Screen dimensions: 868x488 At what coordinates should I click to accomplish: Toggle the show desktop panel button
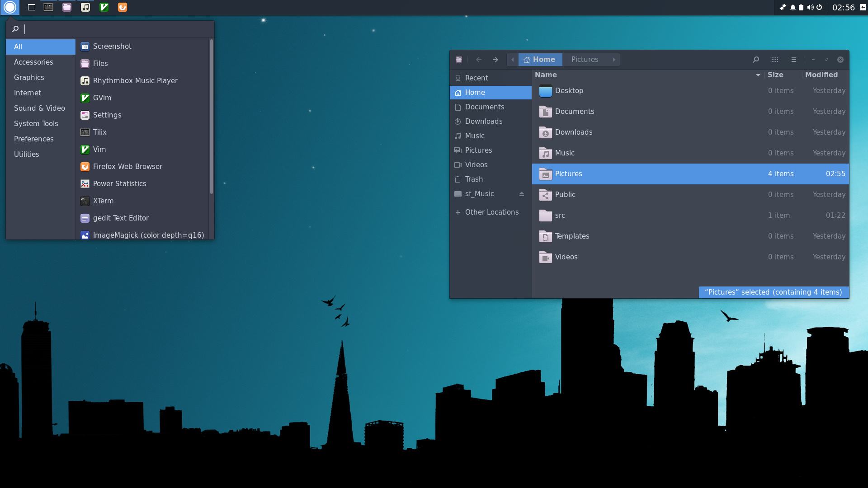31,7
